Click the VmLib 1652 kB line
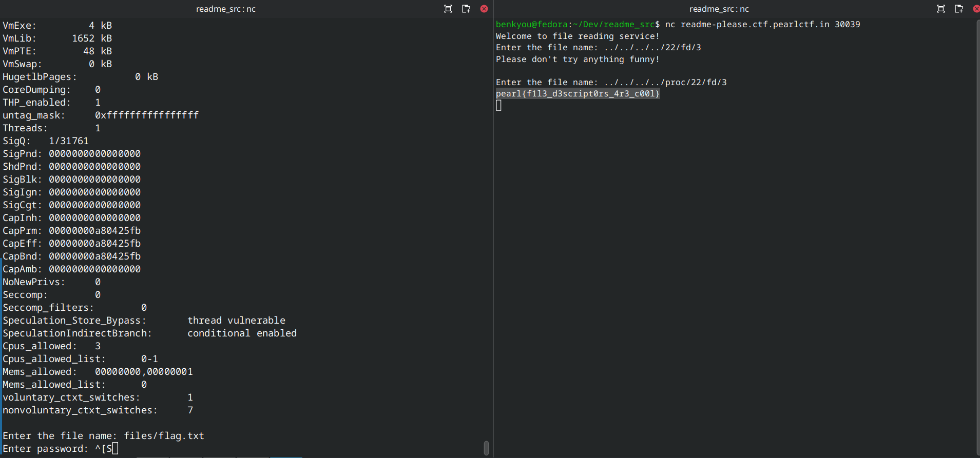 [57, 38]
